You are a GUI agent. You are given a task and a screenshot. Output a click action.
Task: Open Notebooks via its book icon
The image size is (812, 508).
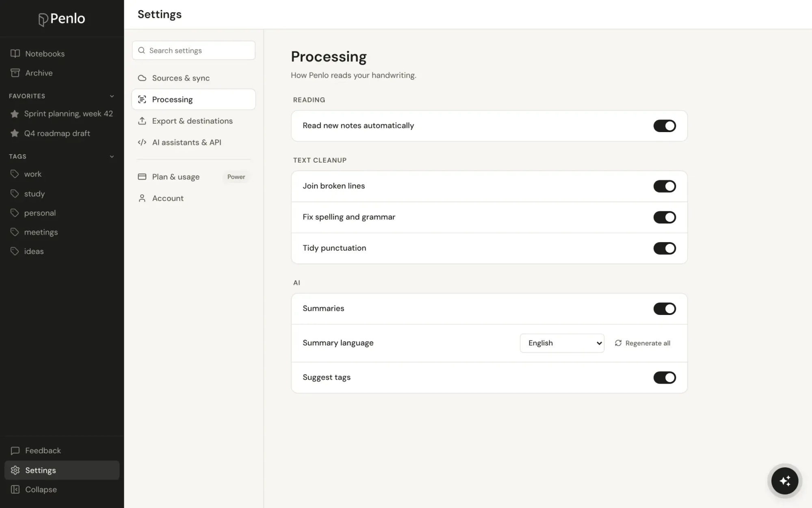[x=15, y=54]
